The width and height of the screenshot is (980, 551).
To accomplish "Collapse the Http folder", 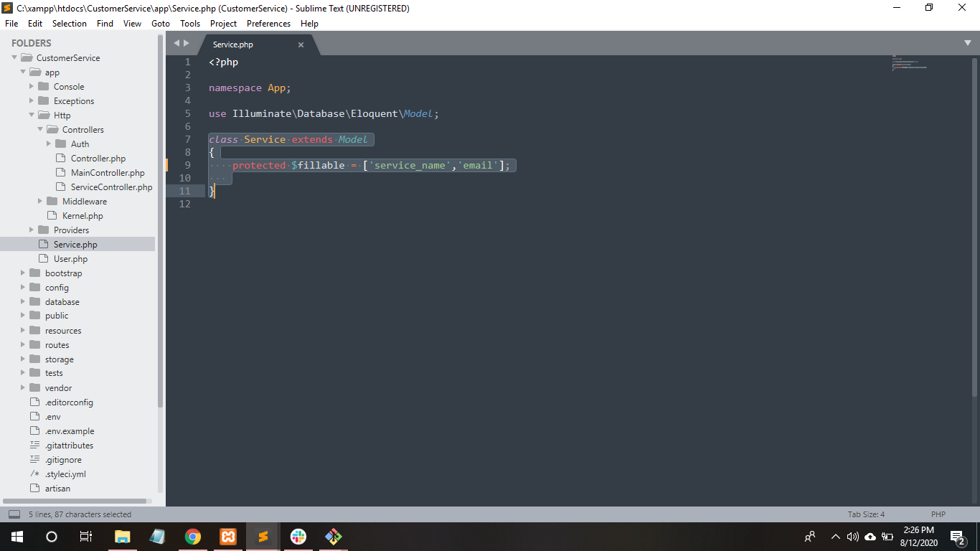I will click(x=32, y=116).
